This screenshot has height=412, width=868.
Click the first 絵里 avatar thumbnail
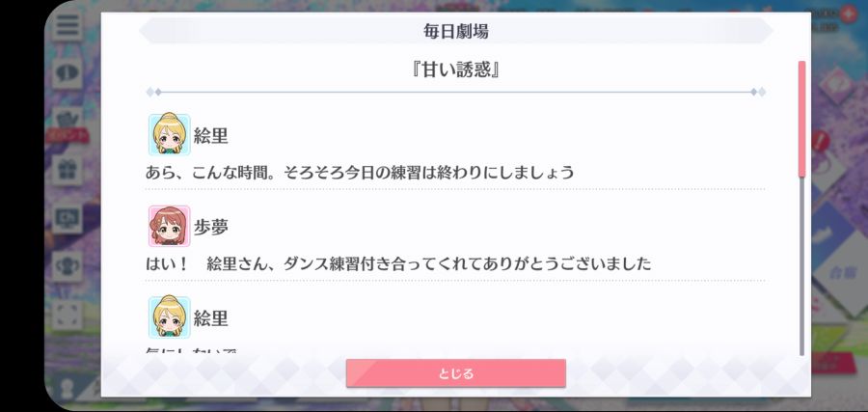coord(169,134)
